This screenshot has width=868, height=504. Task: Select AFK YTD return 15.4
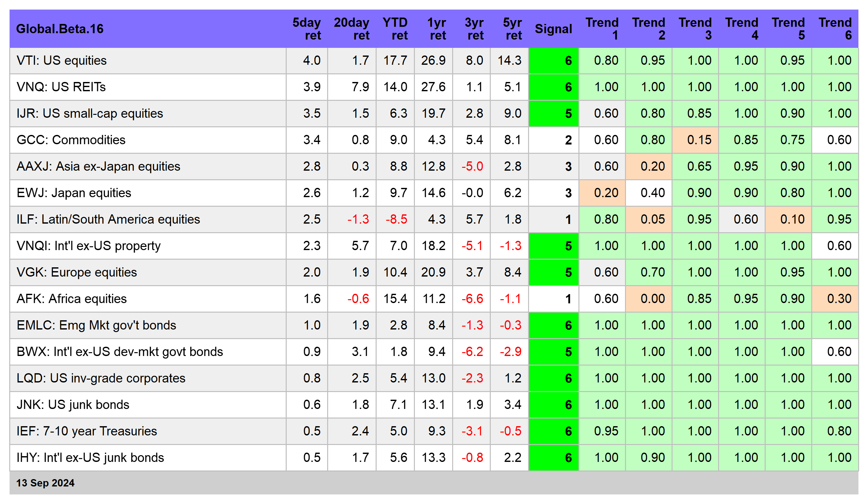coord(395,299)
